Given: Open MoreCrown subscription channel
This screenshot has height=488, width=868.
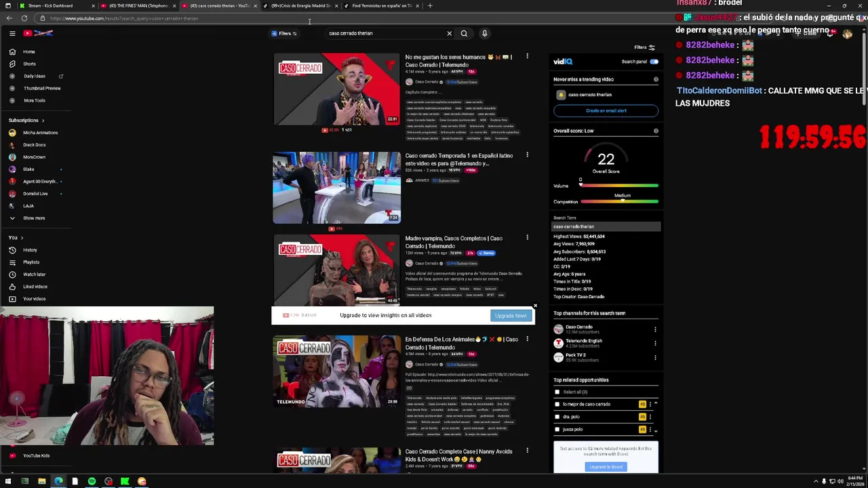Looking at the screenshot, I should [34, 157].
